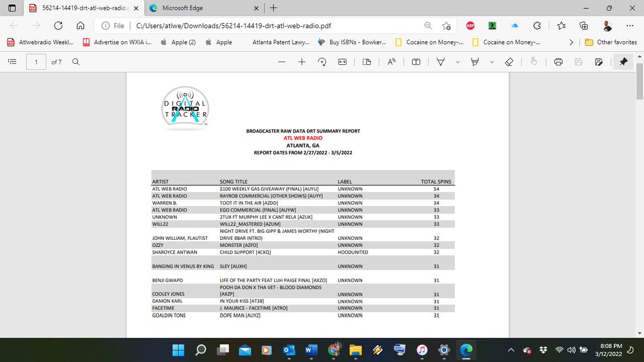This screenshot has width=644, height=362.
Task: Open iTunes from the taskbar
Action: [x=422, y=350]
